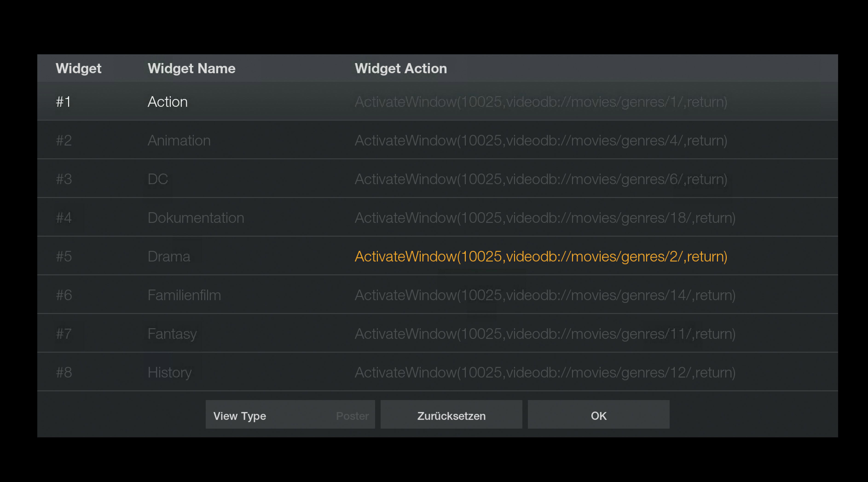Click widget number #3

[x=64, y=179]
